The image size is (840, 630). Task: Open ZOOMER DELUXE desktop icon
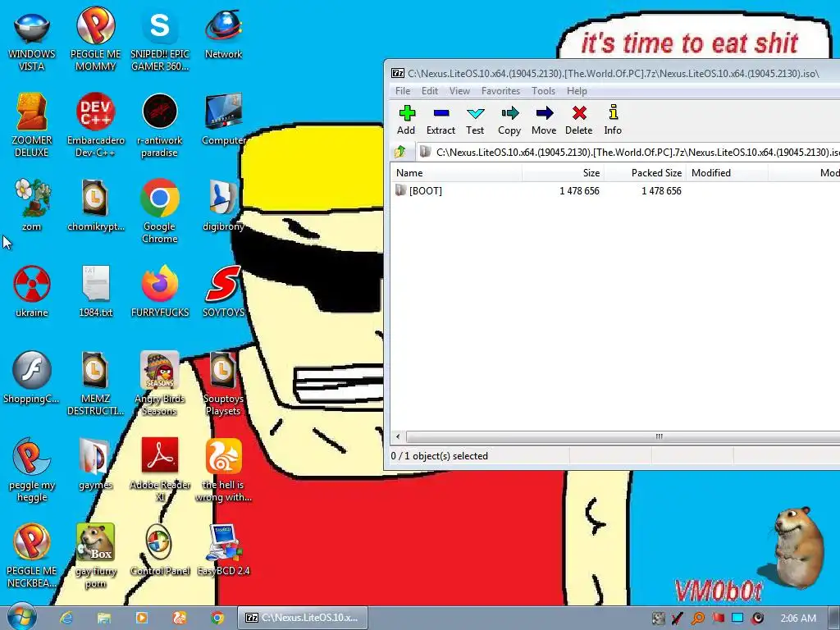pyautogui.click(x=32, y=126)
